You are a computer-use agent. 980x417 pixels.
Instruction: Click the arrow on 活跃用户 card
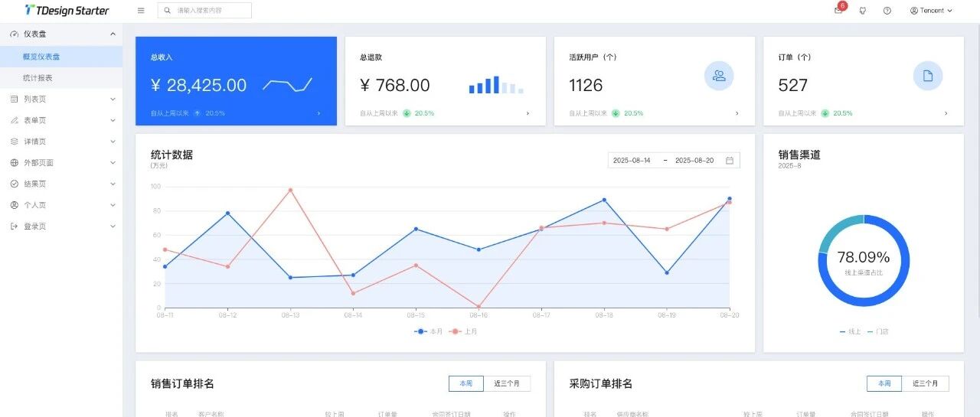pos(737,113)
